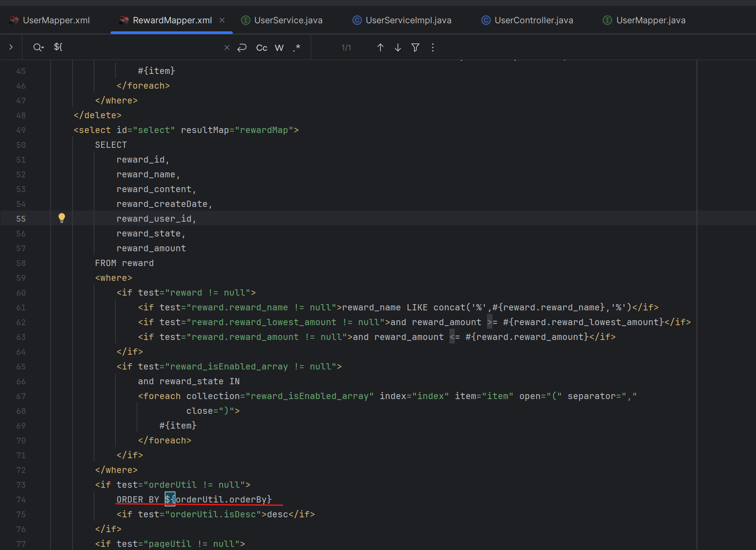Open the search bar more options menu
This screenshot has width=756, height=550.
(x=433, y=47)
